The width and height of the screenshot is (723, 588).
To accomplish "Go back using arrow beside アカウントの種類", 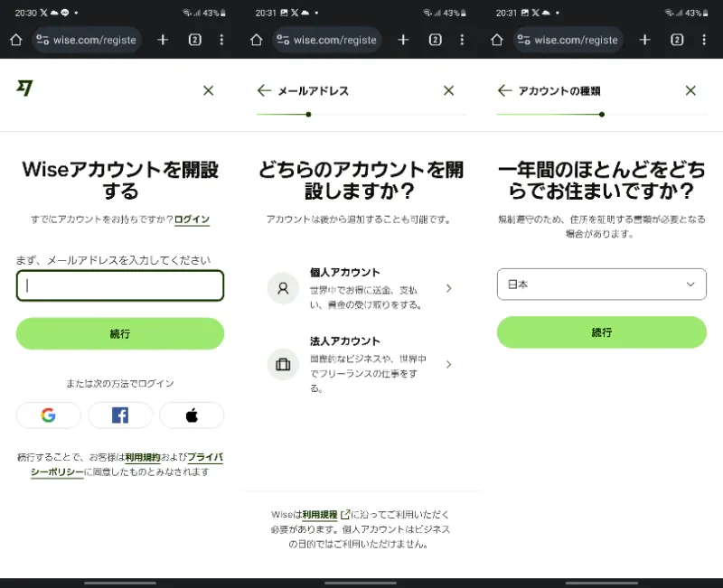I will point(505,91).
